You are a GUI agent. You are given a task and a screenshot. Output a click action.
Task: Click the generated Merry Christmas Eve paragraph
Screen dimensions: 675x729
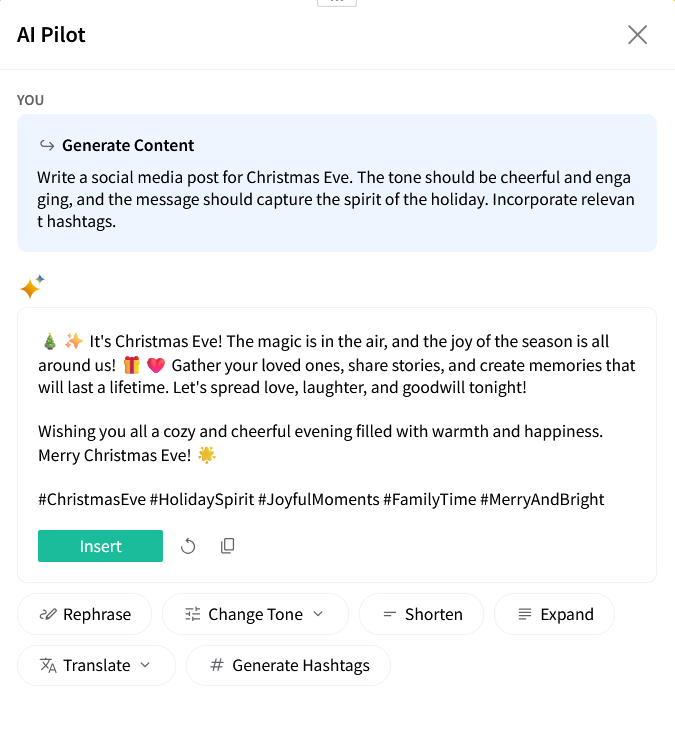[320, 443]
